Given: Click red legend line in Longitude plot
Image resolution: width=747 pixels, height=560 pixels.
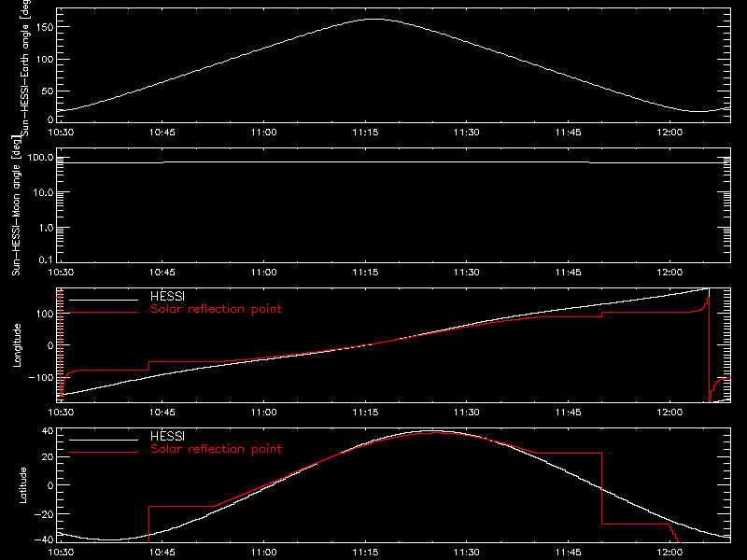Looking at the screenshot, I should tap(104, 313).
